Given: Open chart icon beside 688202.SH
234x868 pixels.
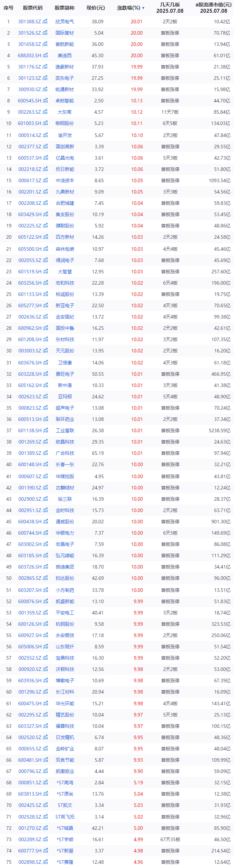Looking at the screenshot, I should (x=45, y=55).
